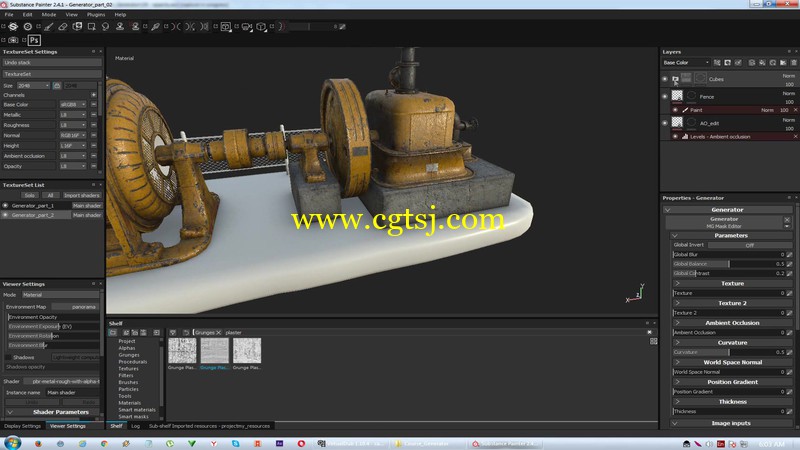This screenshot has height=450, width=800.
Task: Select the Polygon Fill tool
Action: 91,27
